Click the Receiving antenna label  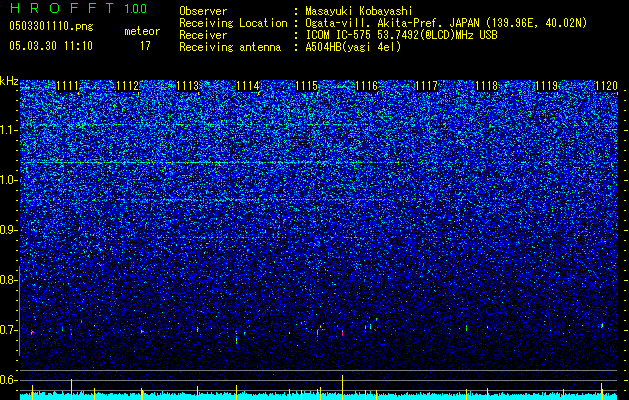pos(230,47)
